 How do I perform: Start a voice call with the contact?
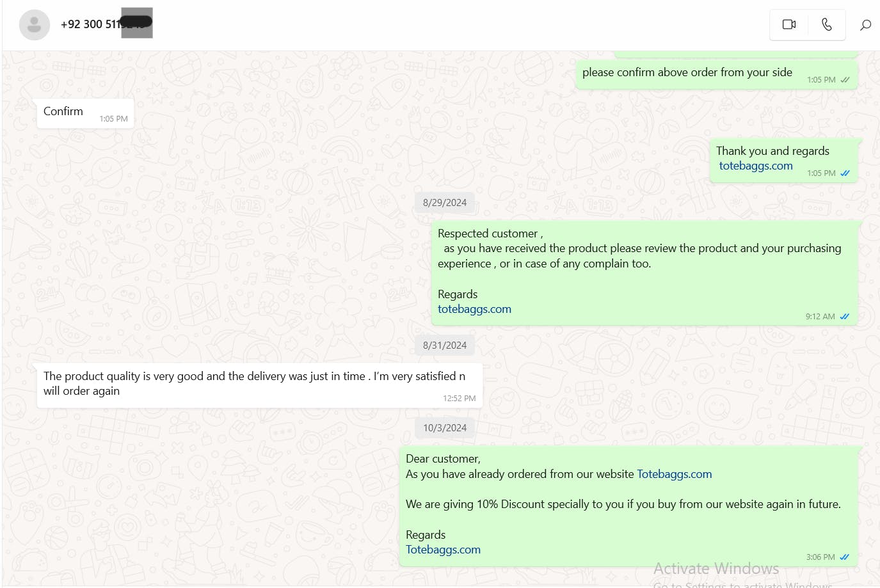point(827,24)
